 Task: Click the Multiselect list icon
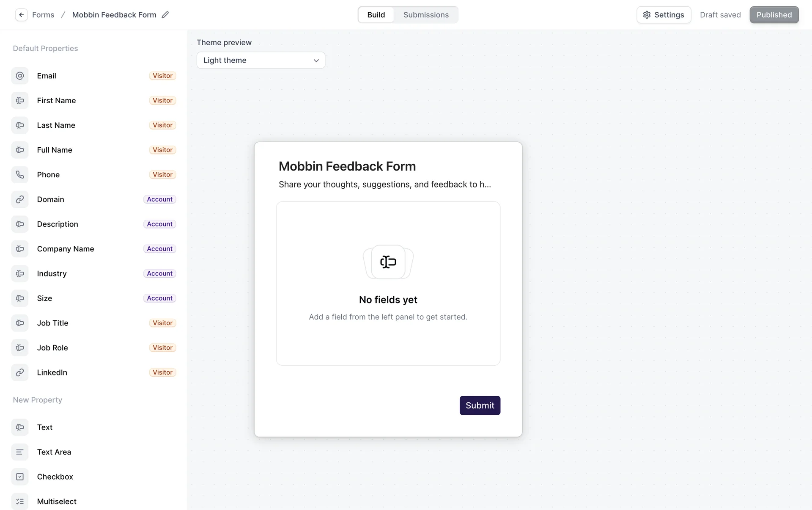(20, 502)
